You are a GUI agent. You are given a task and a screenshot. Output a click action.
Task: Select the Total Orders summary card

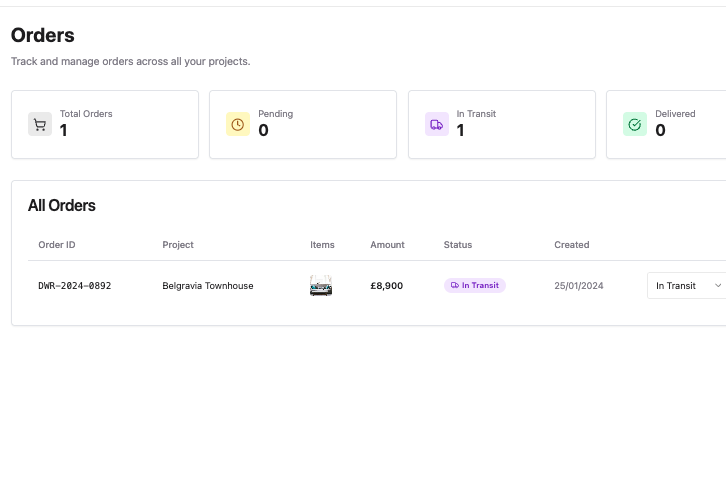(105, 125)
